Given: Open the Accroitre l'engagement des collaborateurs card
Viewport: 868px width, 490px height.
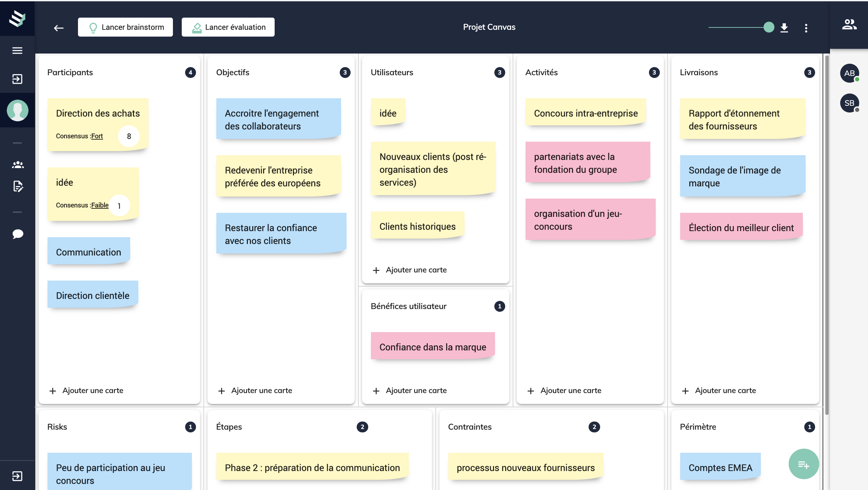Looking at the screenshot, I should [279, 119].
